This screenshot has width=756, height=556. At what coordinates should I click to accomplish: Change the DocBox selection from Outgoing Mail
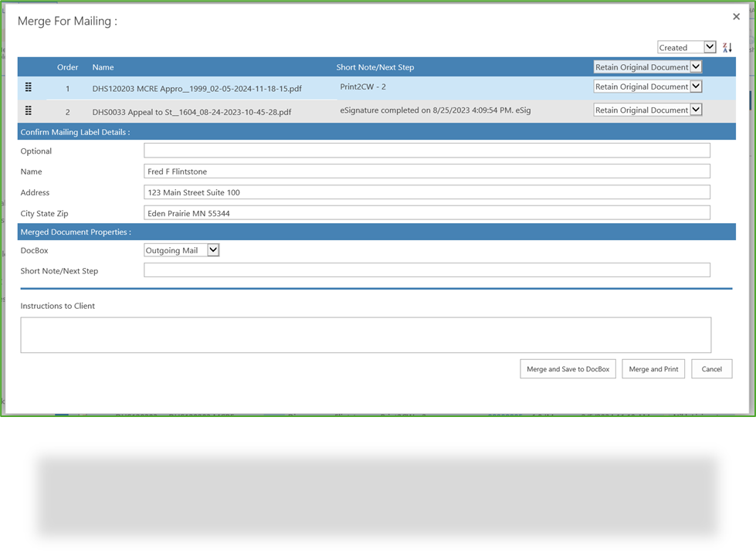(x=213, y=249)
